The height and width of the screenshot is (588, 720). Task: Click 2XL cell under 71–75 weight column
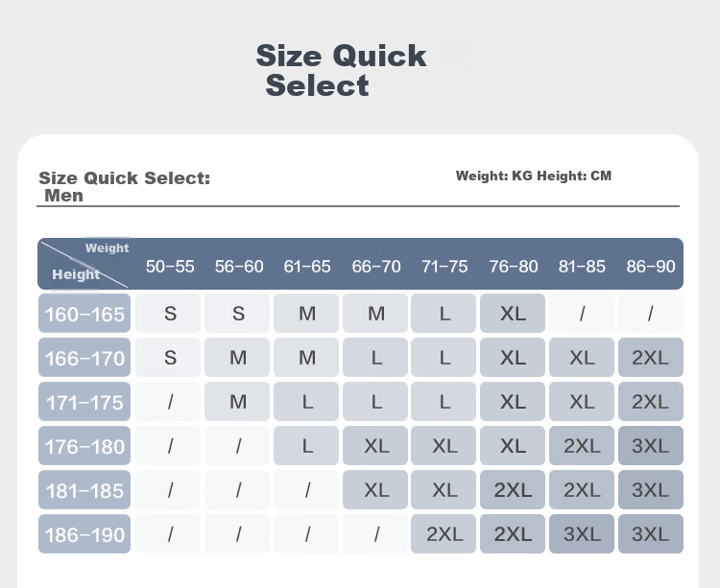tap(444, 534)
